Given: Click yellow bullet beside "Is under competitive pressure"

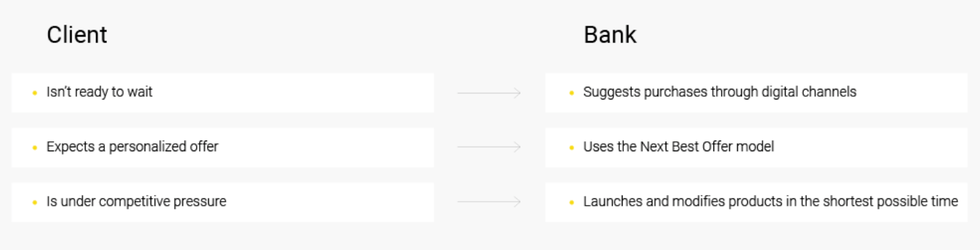Looking at the screenshot, I should [34, 202].
